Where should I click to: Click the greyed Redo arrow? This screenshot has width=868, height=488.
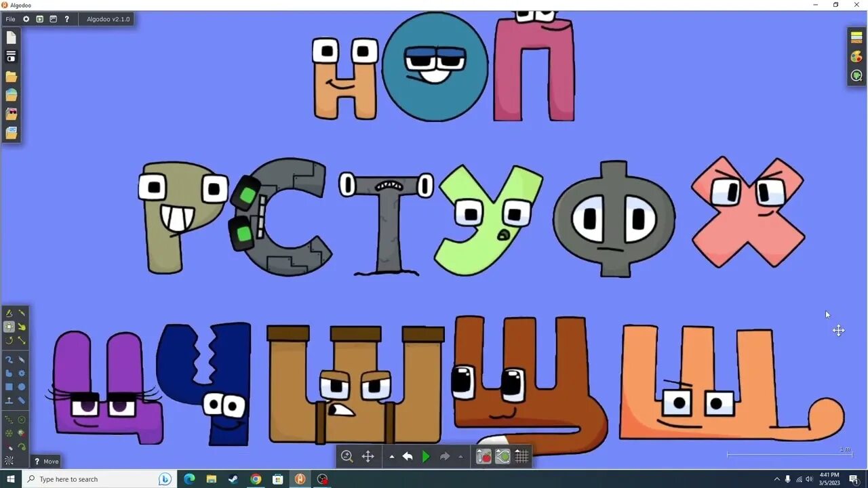point(445,456)
